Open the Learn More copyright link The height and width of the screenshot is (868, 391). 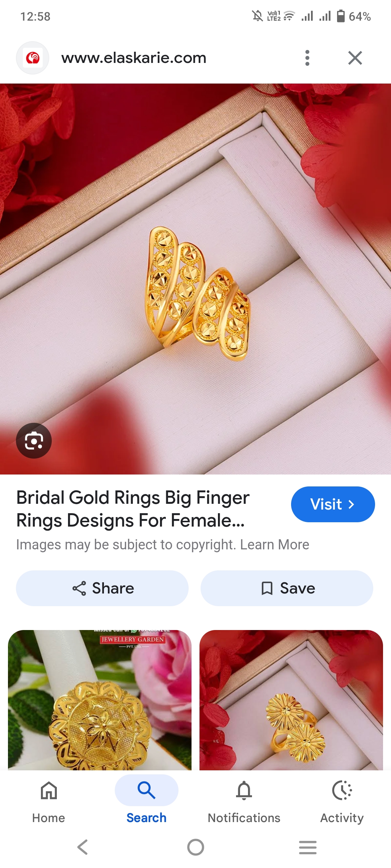(274, 545)
